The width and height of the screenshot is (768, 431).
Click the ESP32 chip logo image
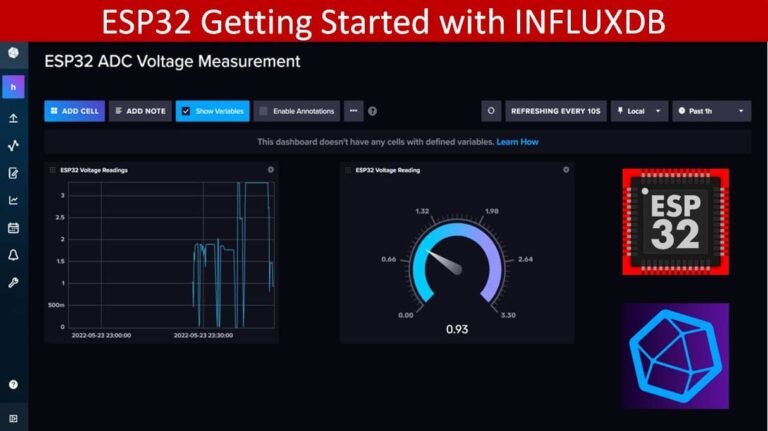point(675,222)
